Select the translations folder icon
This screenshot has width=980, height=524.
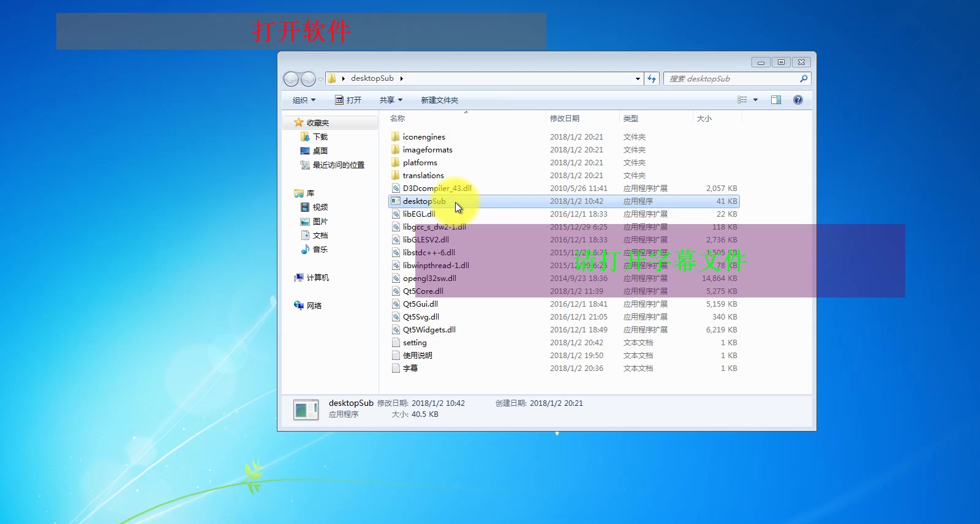tap(396, 175)
